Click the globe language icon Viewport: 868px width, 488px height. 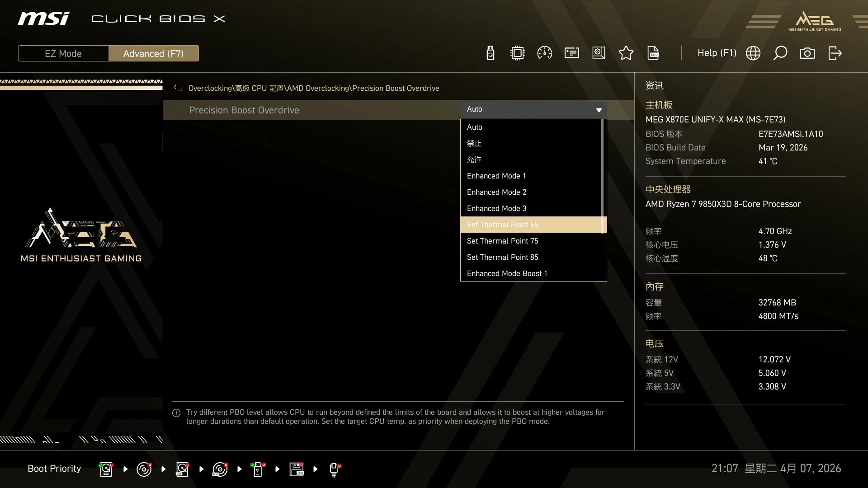[753, 53]
